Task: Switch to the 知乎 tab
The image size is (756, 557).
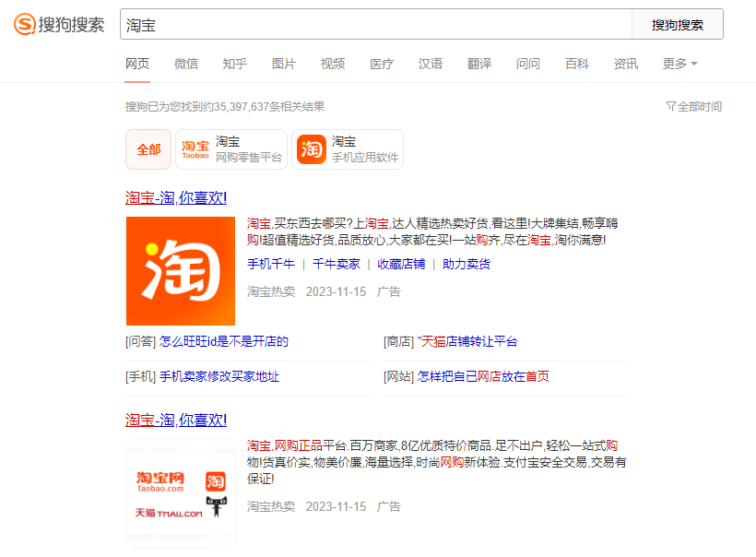Action: click(x=235, y=64)
